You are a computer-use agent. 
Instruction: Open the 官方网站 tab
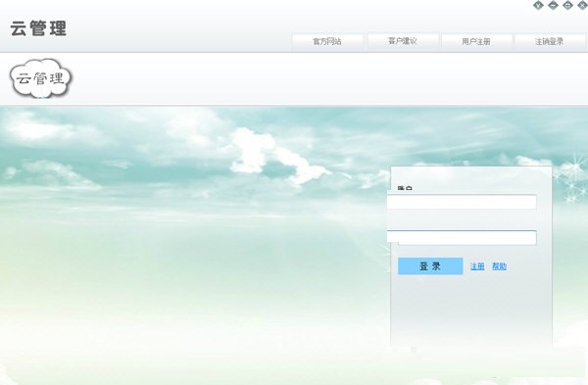coord(327,41)
